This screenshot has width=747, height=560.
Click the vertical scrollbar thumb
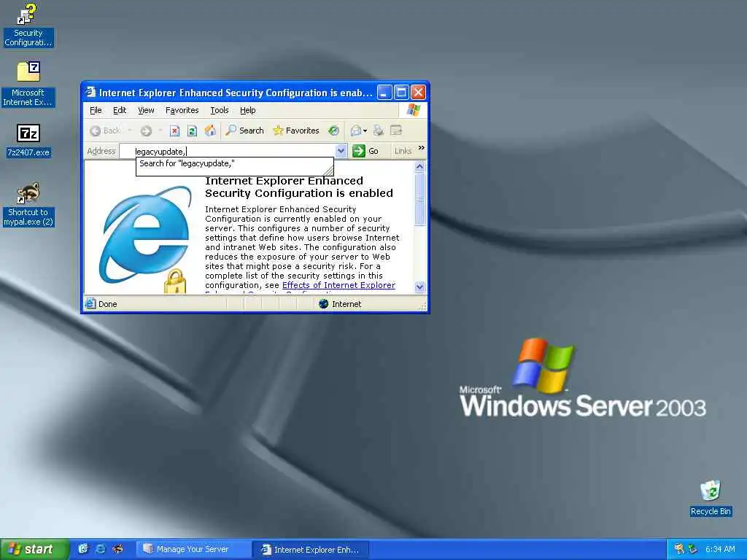[x=419, y=199]
